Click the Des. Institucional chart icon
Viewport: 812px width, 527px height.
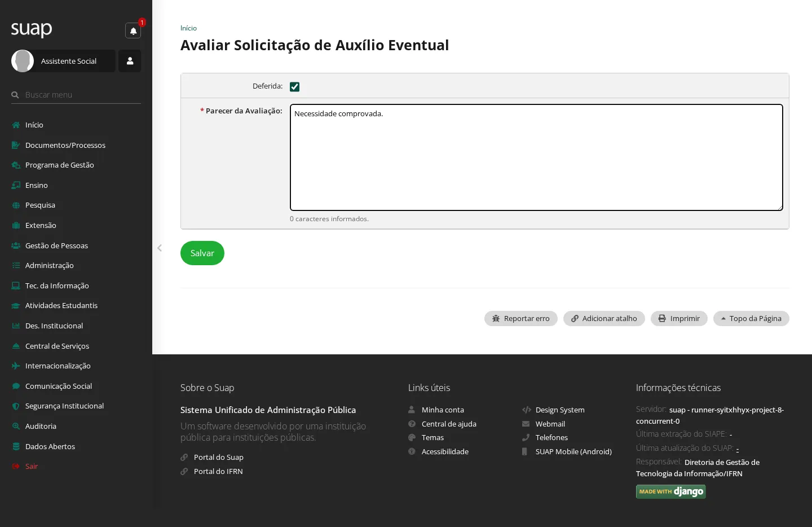16,326
